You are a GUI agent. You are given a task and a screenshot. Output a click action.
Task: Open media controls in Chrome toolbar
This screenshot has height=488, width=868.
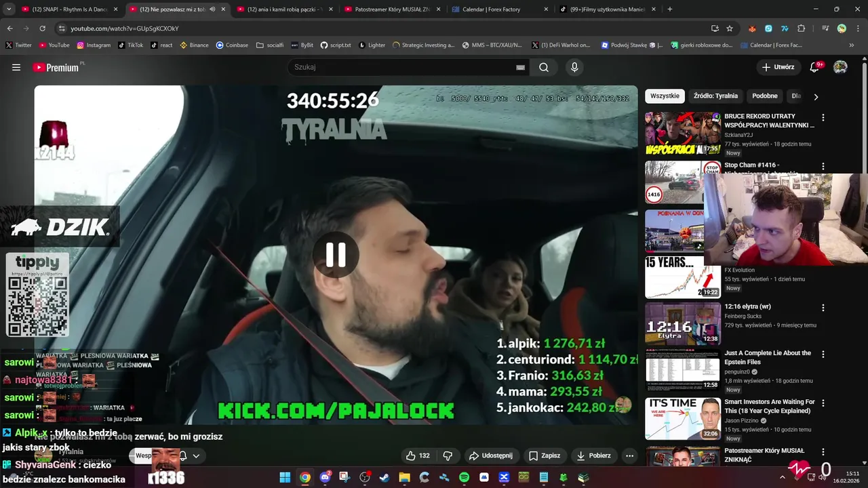tap(825, 28)
